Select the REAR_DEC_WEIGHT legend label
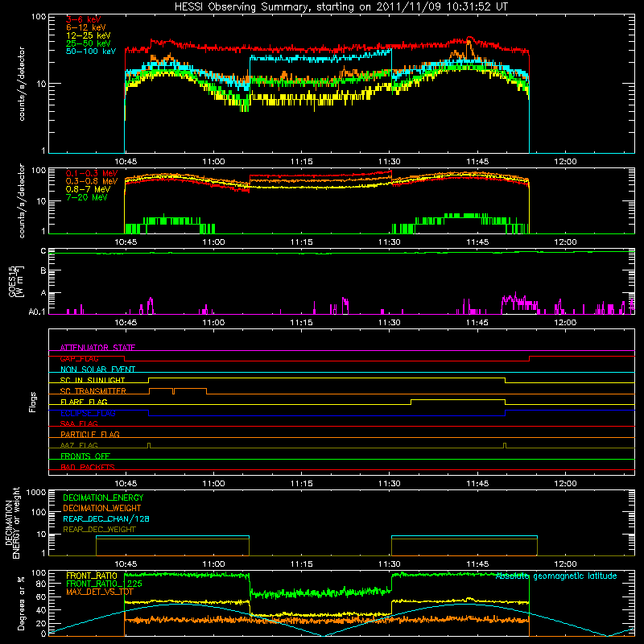644x644 pixels. [99, 530]
